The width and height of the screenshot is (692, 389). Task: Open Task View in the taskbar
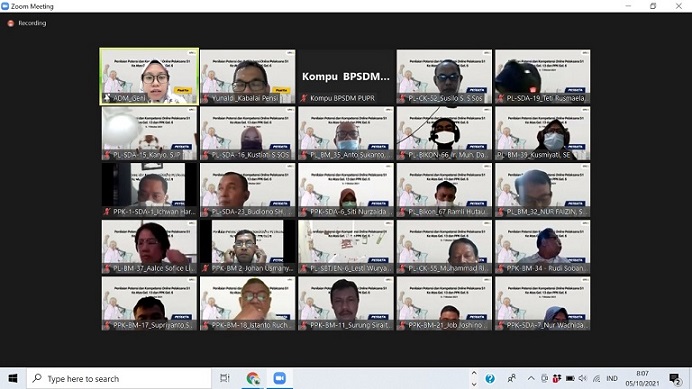(225, 378)
